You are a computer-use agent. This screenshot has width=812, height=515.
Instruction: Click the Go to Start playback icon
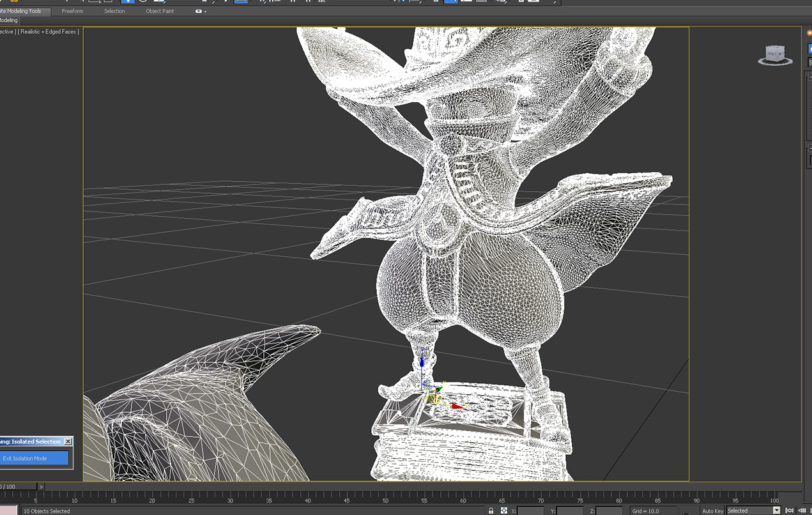tap(790, 511)
